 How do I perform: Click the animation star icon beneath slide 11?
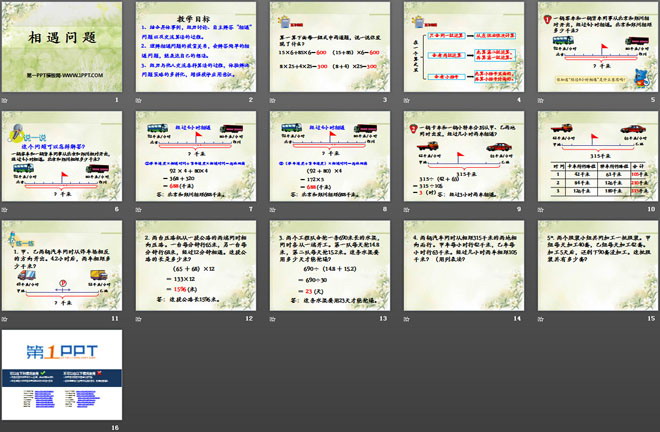click(5, 317)
